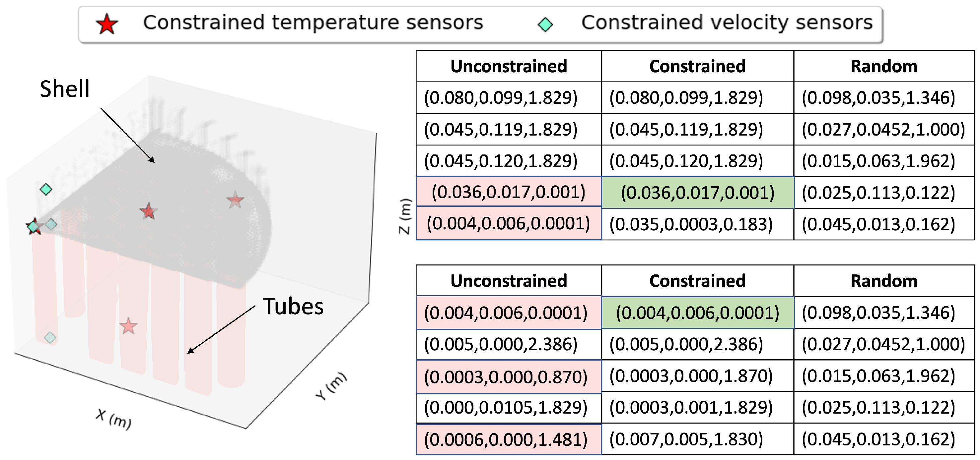Click the teal diamond icon in the legend
Image resolution: width=980 pixels, height=460 pixels.
pyautogui.click(x=545, y=25)
